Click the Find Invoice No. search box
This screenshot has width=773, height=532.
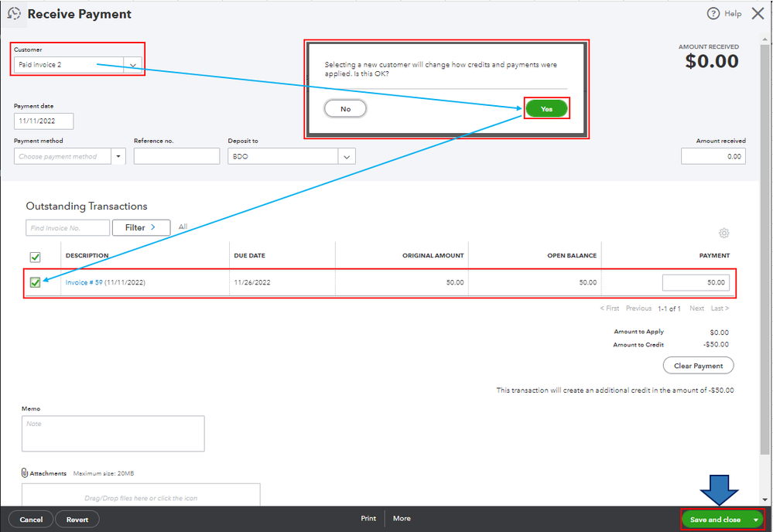point(67,228)
